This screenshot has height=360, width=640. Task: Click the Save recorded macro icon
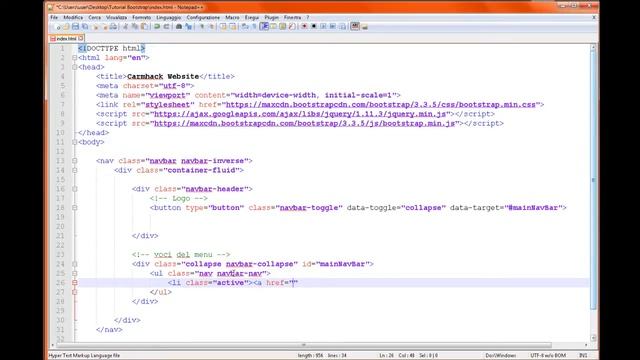click(342, 27)
